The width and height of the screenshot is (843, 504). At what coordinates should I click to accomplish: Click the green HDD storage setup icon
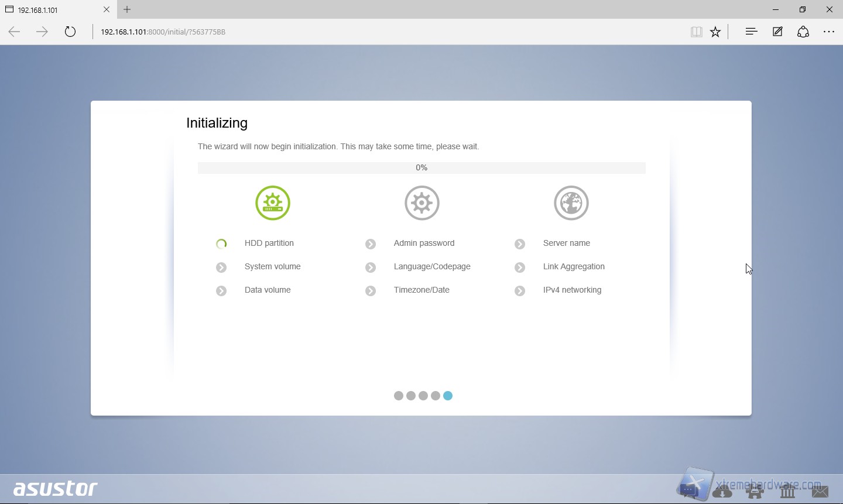click(273, 203)
